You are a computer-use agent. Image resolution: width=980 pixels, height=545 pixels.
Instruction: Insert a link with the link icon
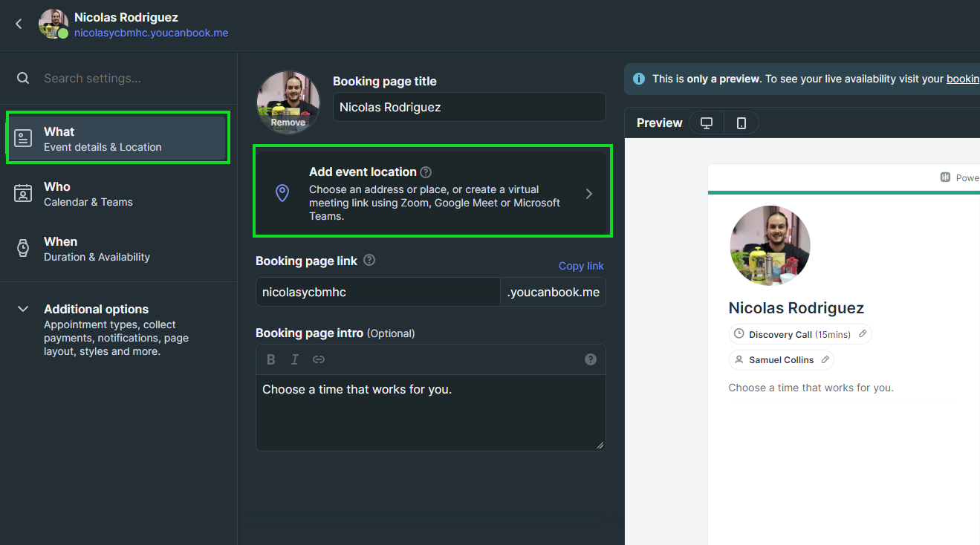tap(319, 359)
